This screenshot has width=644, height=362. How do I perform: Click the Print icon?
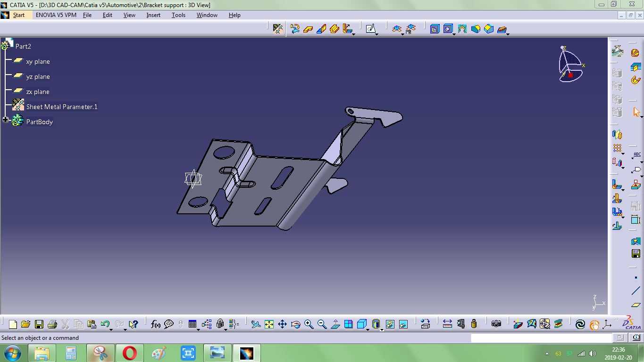(x=52, y=324)
